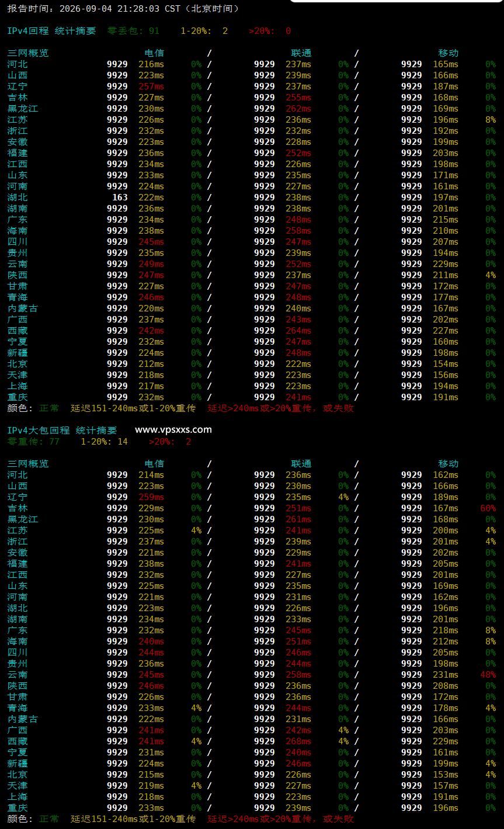Click the 1-20%: 2 summary value
504x829 pixels.
204,31
